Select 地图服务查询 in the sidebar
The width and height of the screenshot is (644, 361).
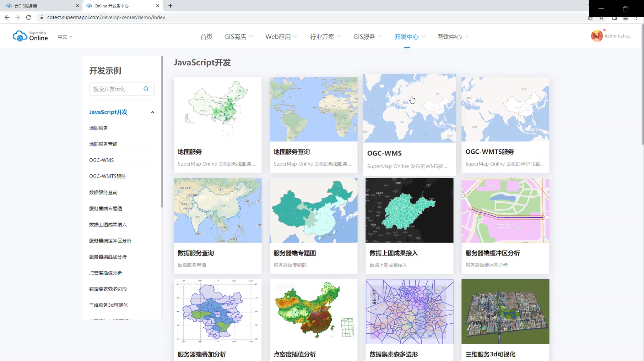103,144
